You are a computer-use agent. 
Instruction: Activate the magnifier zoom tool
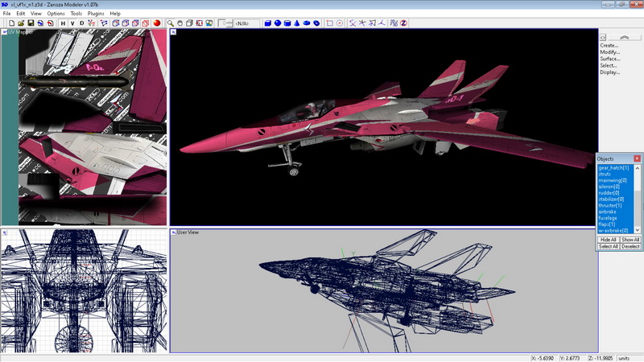pos(170,23)
